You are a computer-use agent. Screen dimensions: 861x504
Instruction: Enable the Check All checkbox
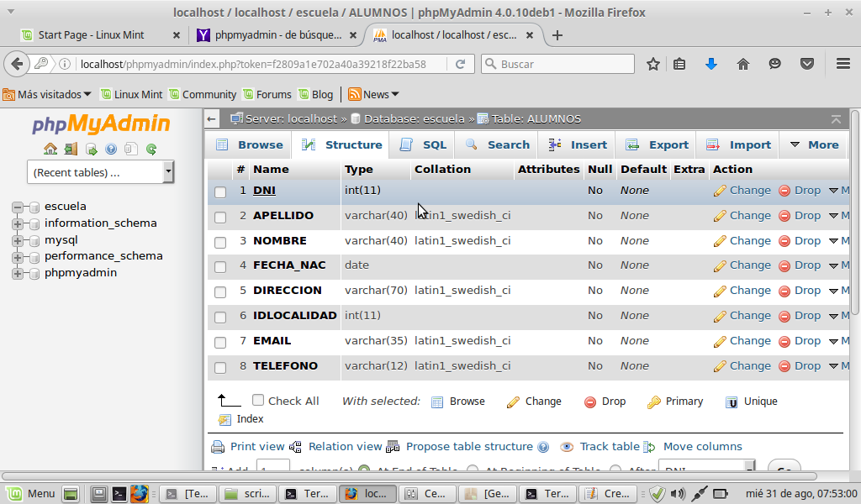tap(258, 401)
